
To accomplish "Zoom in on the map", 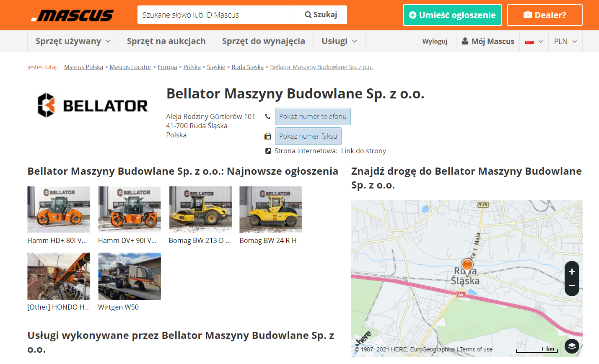I will pyautogui.click(x=572, y=271).
